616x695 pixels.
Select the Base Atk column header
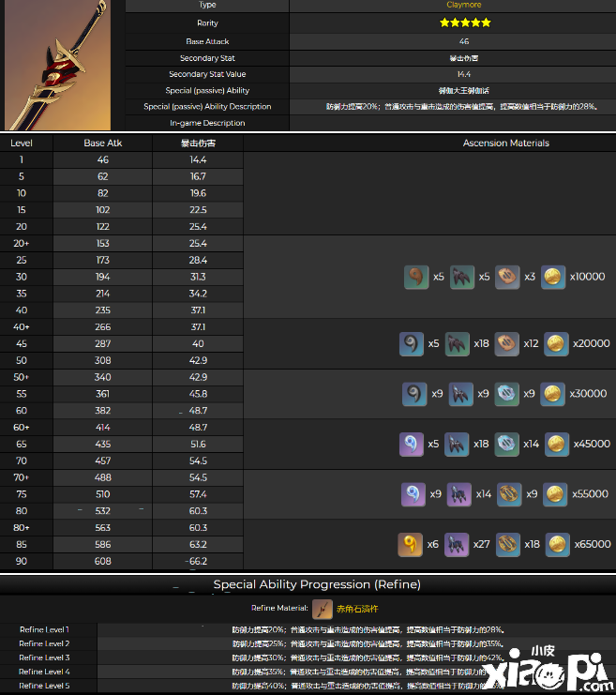103,144
